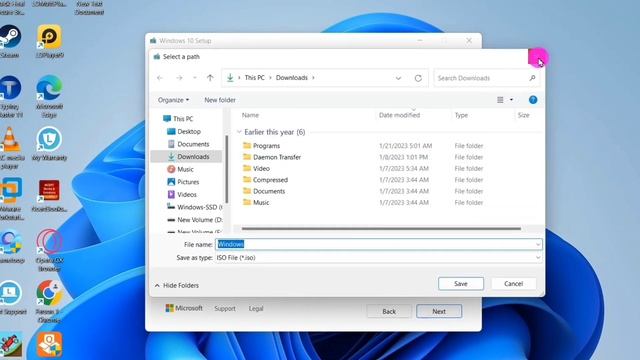Sort by the Size column header
The width and height of the screenshot is (640, 360).
pos(523,115)
